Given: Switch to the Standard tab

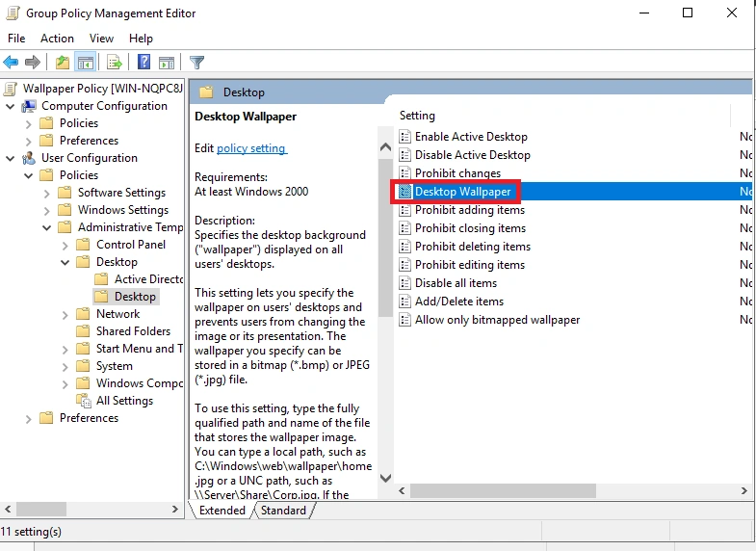Looking at the screenshot, I should (283, 510).
